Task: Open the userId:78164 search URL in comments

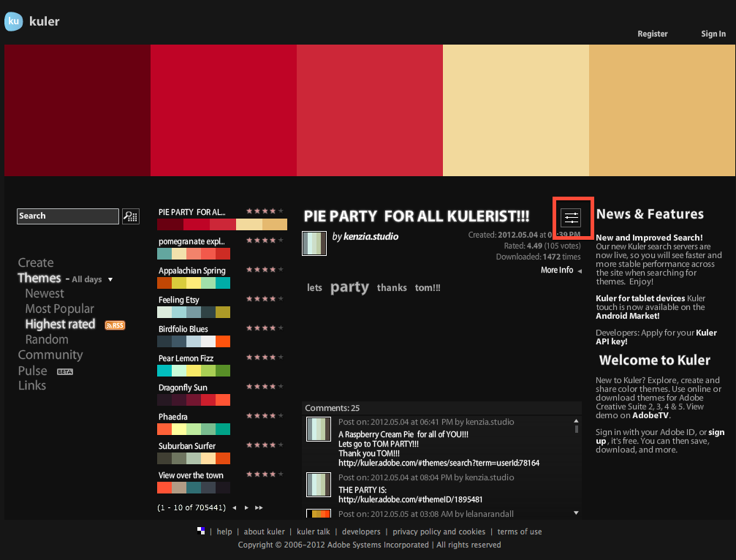Action: 439,463
